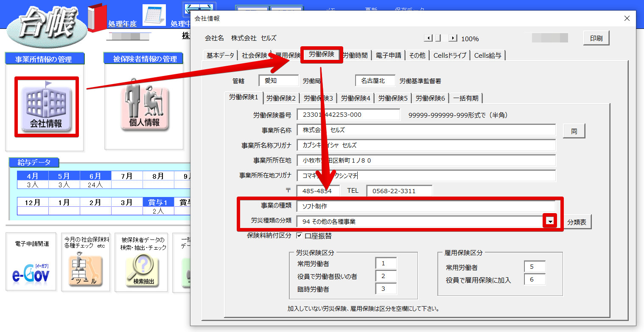Click the 事業所名称 input field
This screenshot has height=332, width=644.
click(x=426, y=130)
